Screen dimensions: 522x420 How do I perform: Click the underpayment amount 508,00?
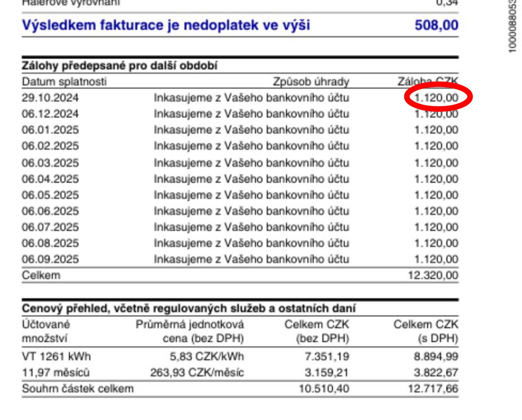(437, 25)
